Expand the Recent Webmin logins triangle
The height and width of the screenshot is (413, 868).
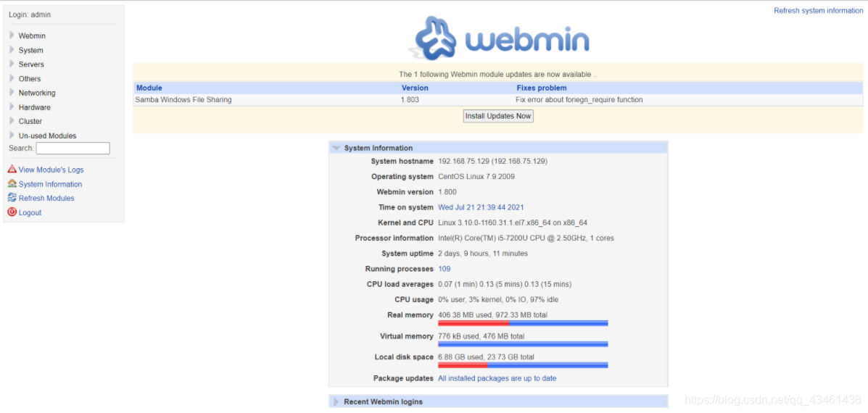click(x=336, y=401)
